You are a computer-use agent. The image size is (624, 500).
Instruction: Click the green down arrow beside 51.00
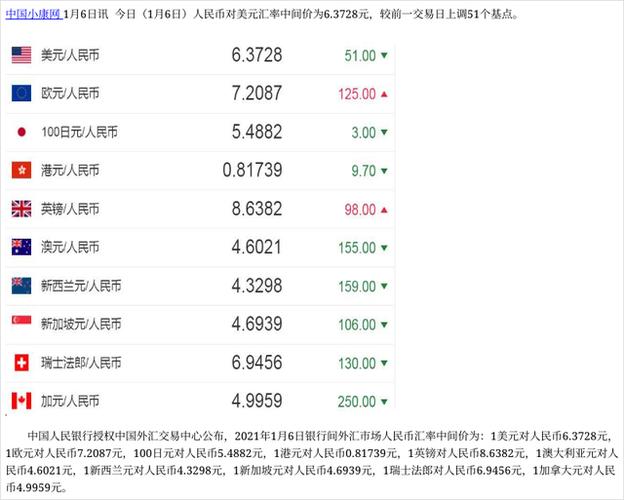[385, 56]
